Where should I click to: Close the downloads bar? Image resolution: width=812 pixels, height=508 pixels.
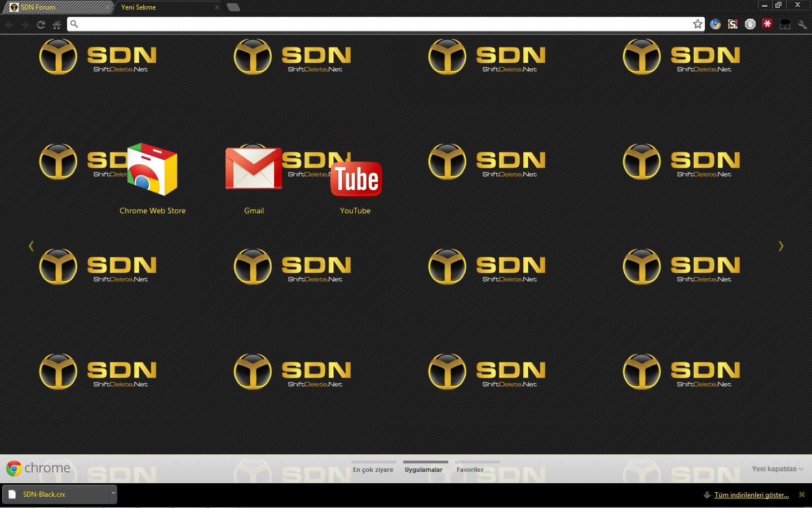coord(802,494)
